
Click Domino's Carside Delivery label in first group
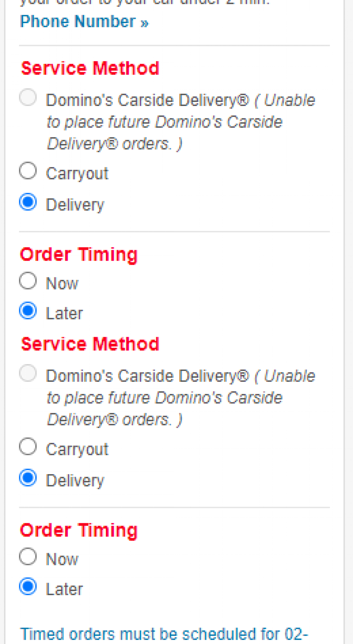pyautogui.click(x=148, y=100)
